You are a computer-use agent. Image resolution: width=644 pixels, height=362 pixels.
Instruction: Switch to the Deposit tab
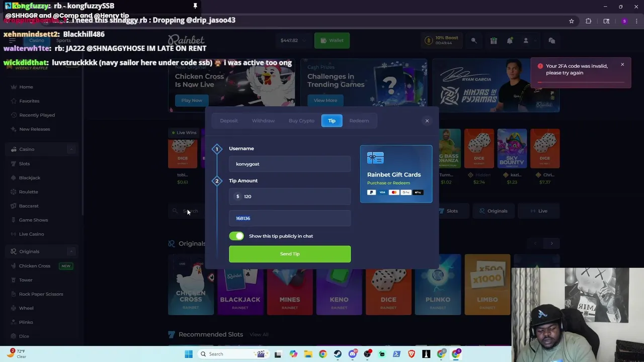229,121
